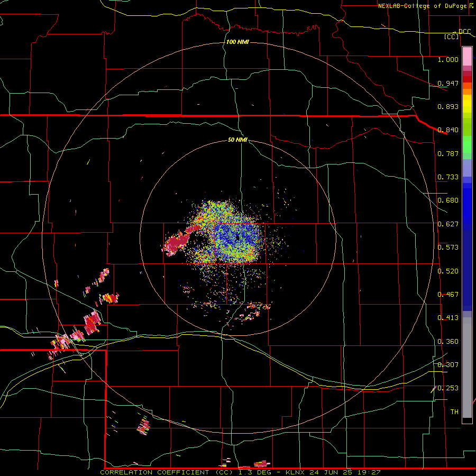The image size is (476, 476).
Task: Click the 100 NMI range ring label
Action: pos(237,42)
